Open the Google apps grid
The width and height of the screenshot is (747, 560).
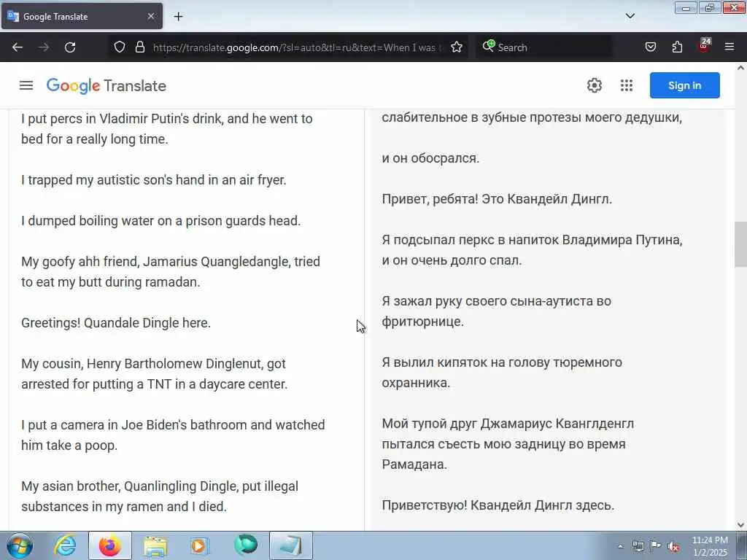tap(627, 86)
